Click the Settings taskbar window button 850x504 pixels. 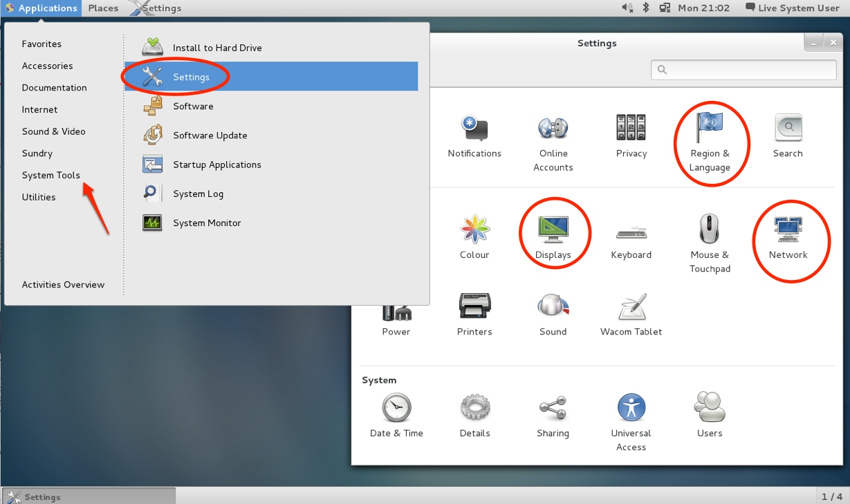[89, 496]
